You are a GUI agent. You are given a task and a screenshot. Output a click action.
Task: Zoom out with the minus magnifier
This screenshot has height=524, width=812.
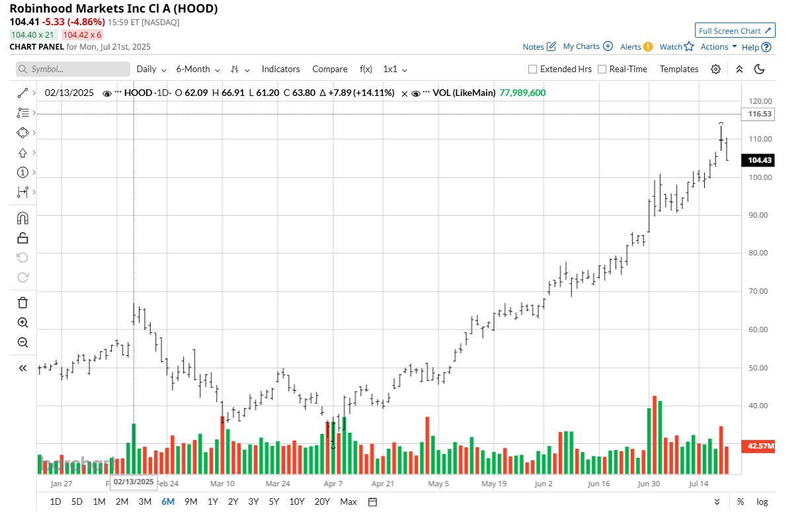pyautogui.click(x=22, y=343)
